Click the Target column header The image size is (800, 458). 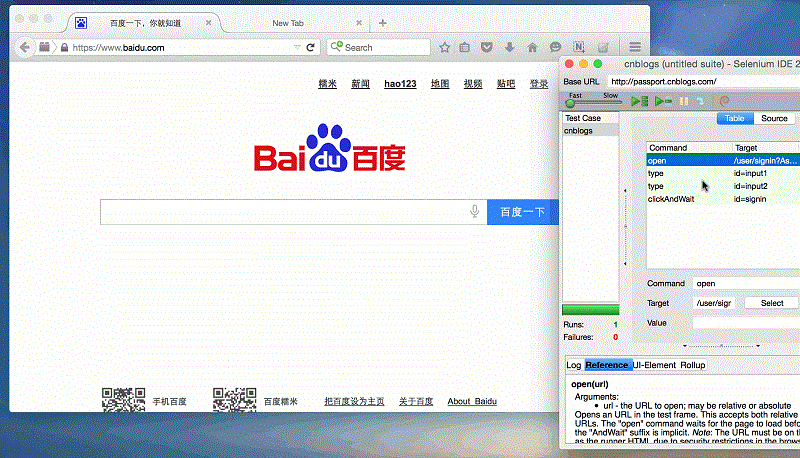click(765, 148)
